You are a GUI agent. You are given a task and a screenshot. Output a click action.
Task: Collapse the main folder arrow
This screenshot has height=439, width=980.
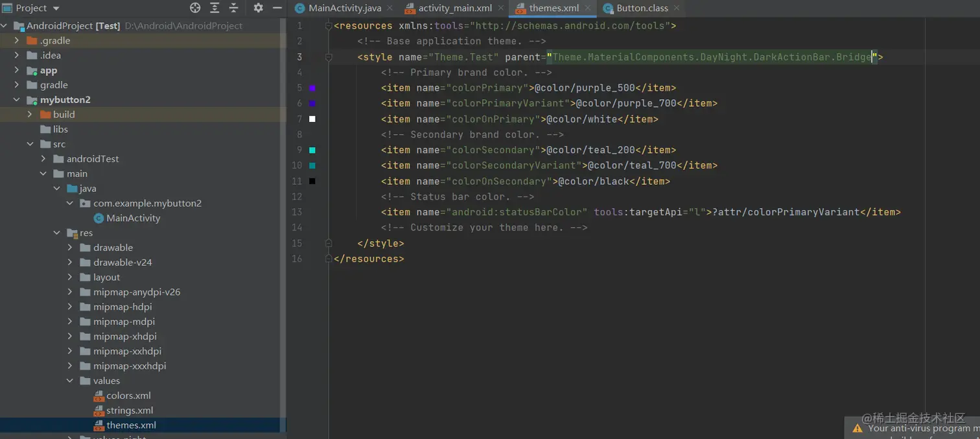tap(43, 174)
